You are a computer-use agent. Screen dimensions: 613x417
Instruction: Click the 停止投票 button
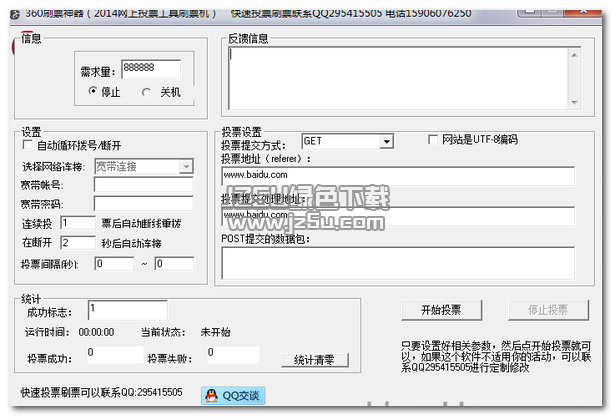[x=548, y=310]
